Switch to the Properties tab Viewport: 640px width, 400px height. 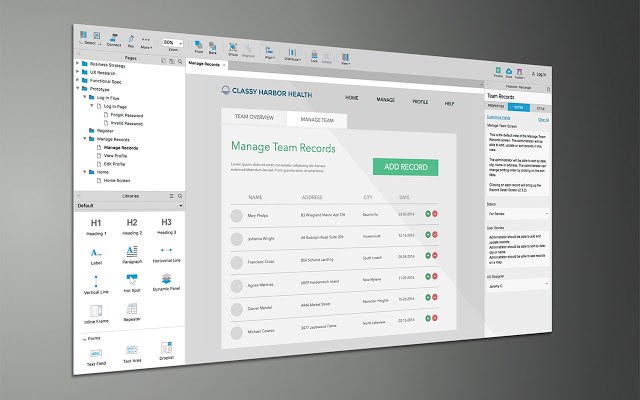click(x=496, y=106)
